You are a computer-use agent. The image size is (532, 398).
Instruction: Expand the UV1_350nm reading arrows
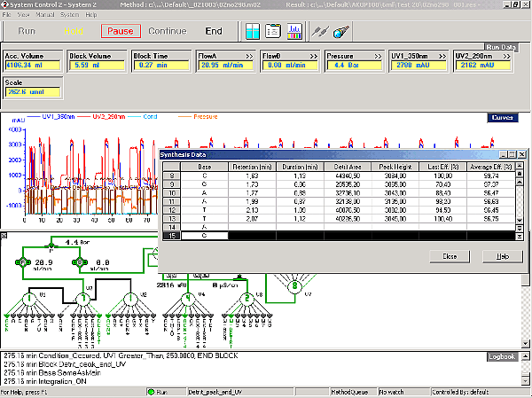(x=442, y=55)
